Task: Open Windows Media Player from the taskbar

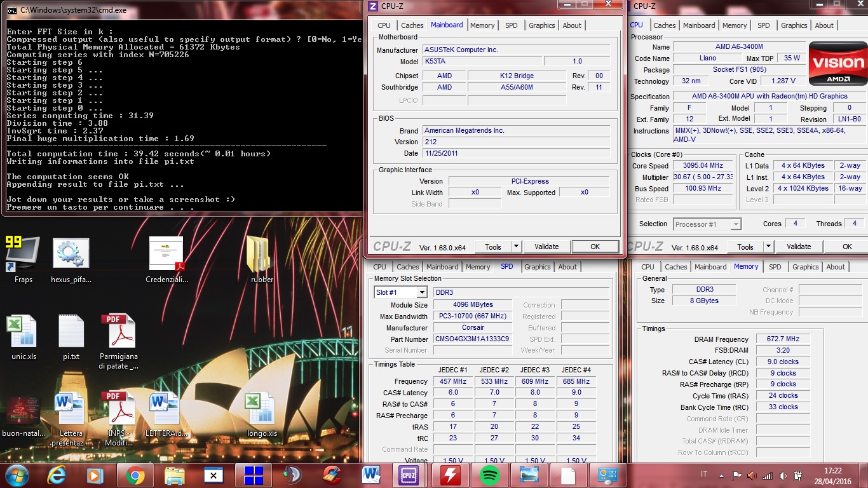Action: coord(95,475)
